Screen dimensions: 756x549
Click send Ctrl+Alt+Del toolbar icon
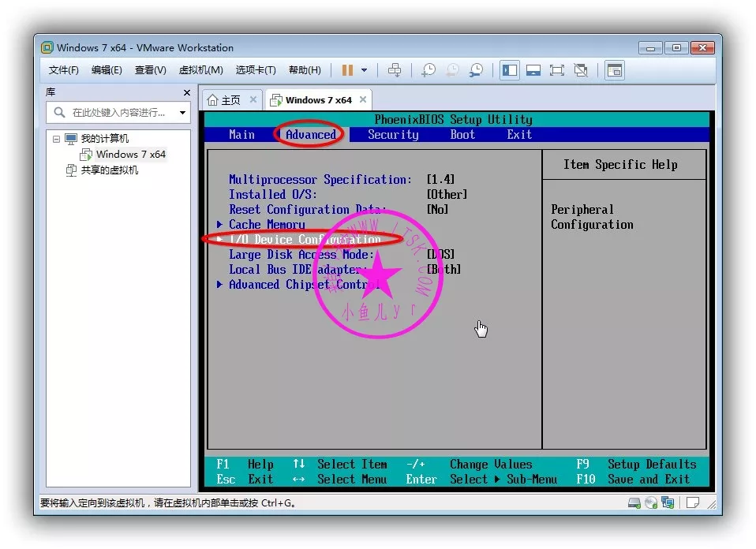pyautogui.click(x=395, y=70)
